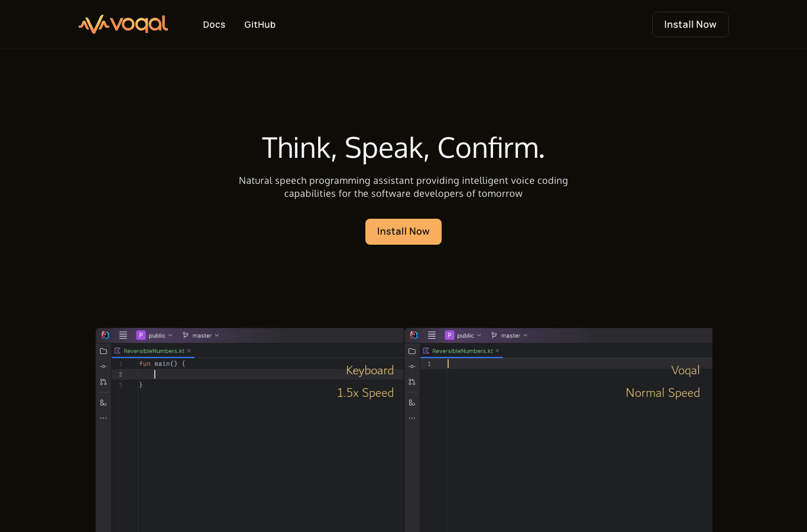Click the 'Keyboard' overlay label
Image resolution: width=807 pixels, height=532 pixels.
[370, 371]
